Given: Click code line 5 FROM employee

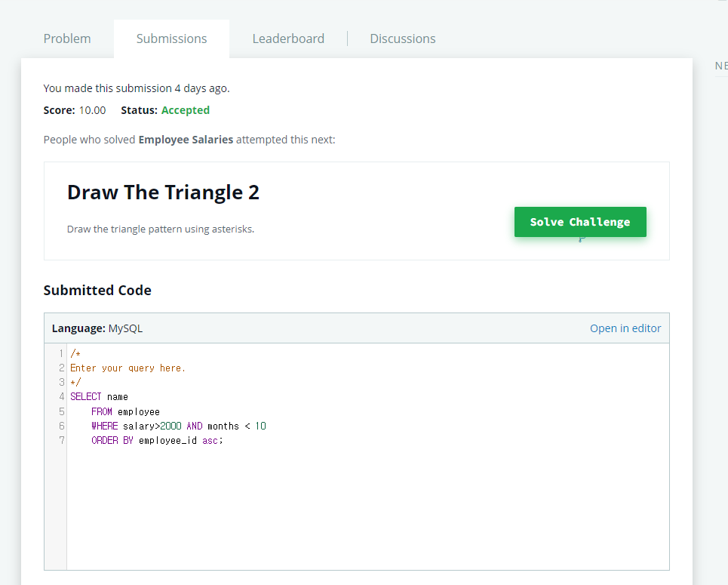Looking at the screenshot, I should tap(125, 411).
